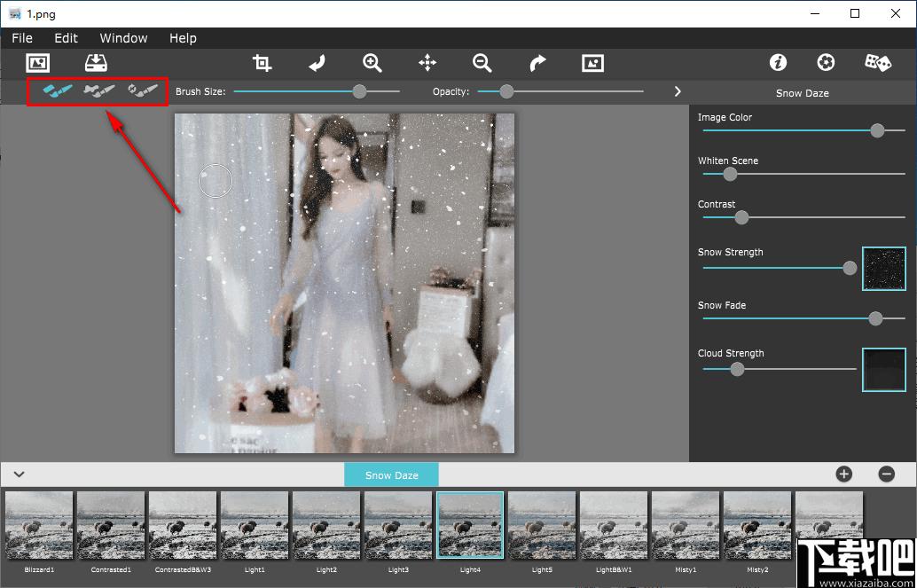Click the zoom out magnifier
This screenshot has width=917, height=588.
coord(482,63)
